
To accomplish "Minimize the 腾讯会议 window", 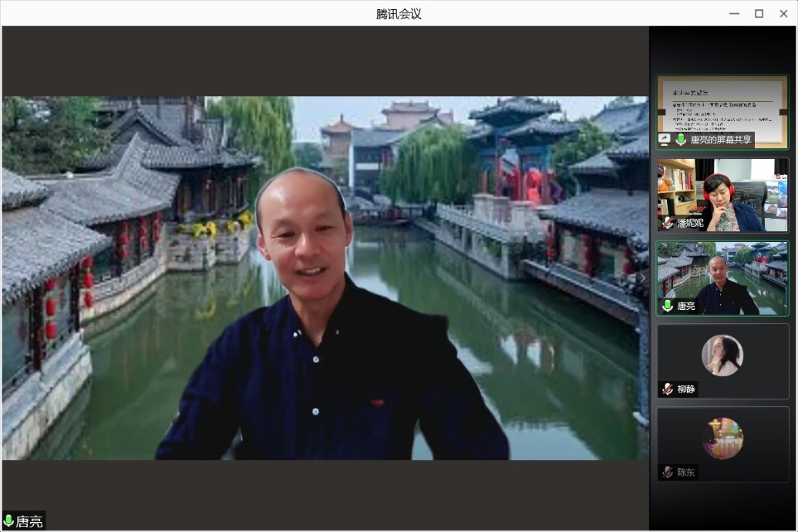I will pyautogui.click(x=734, y=13).
